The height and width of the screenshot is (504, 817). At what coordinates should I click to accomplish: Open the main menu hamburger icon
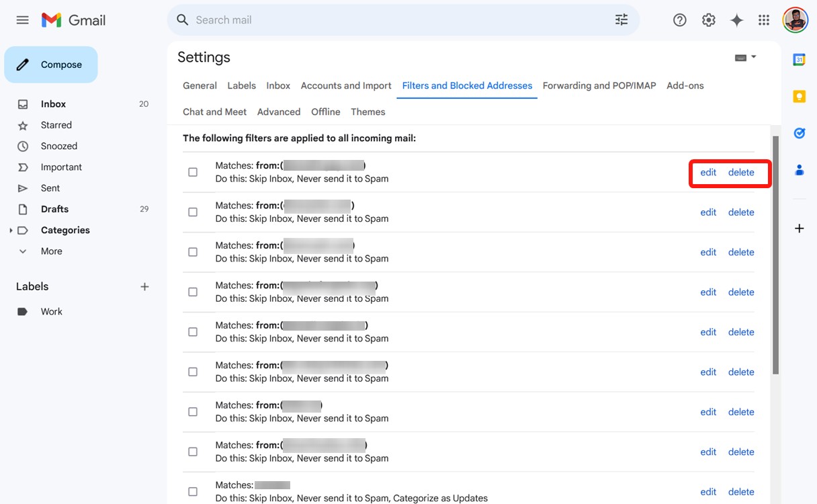point(22,19)
